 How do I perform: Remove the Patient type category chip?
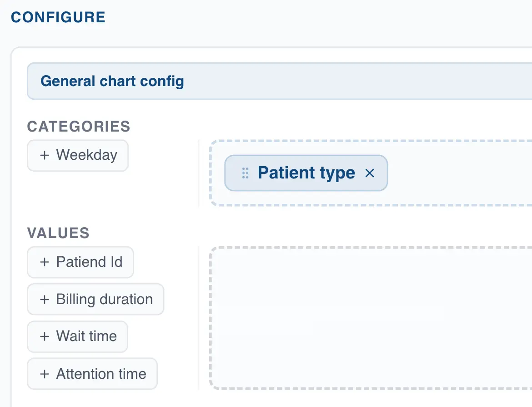(370, 173)
